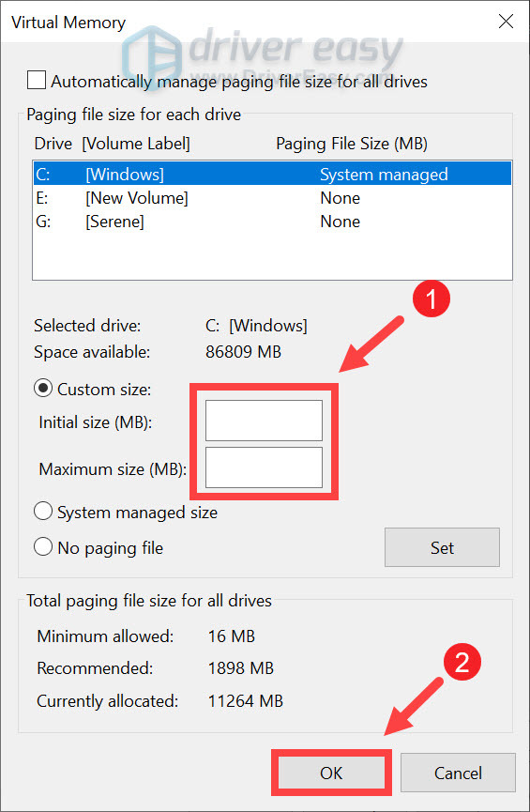This screenshot has height=812, width=530.
Task: Click the red number 2 badge
Action: click(462, 662)
